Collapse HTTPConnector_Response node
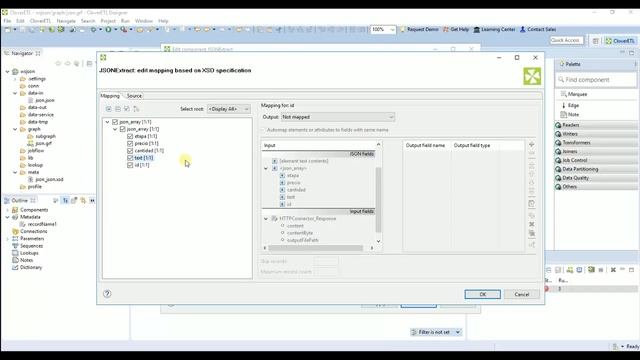The height and width of the screenshot is (360, 640). coord(266,219)
